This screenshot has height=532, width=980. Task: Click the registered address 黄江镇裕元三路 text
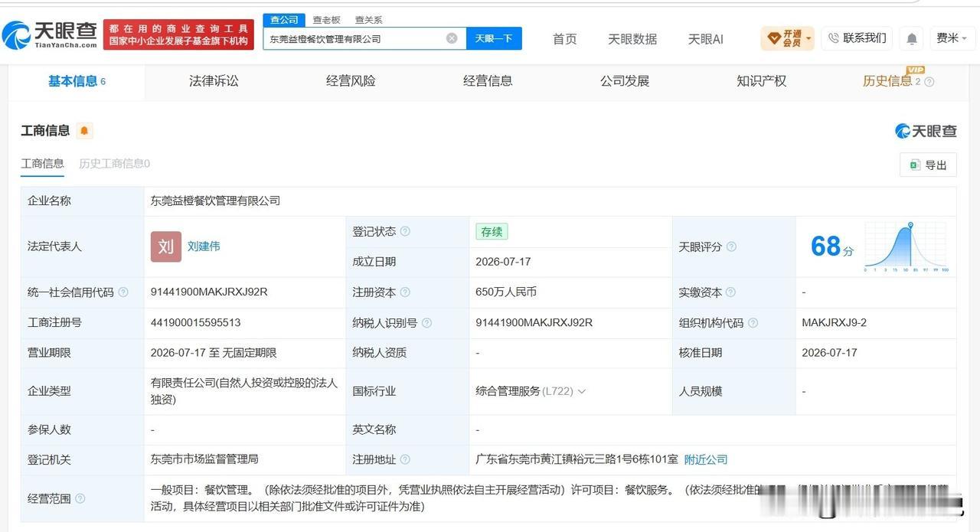point(577,459)
